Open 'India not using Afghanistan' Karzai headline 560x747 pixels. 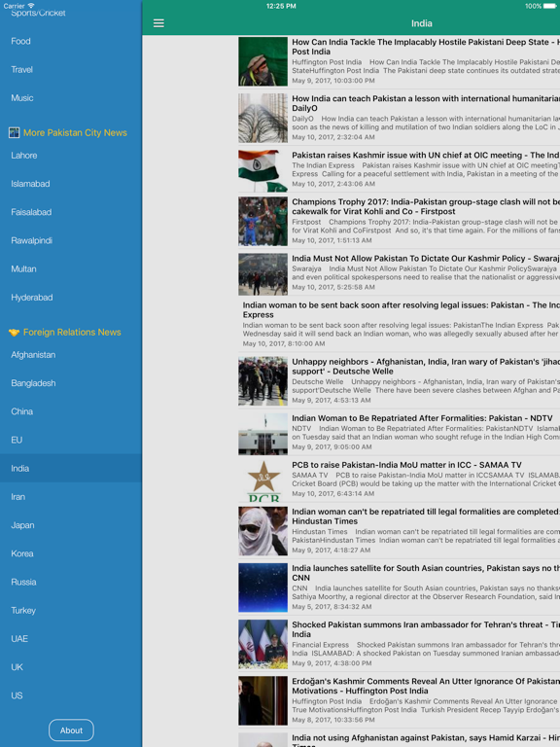(x=426, y=740)
